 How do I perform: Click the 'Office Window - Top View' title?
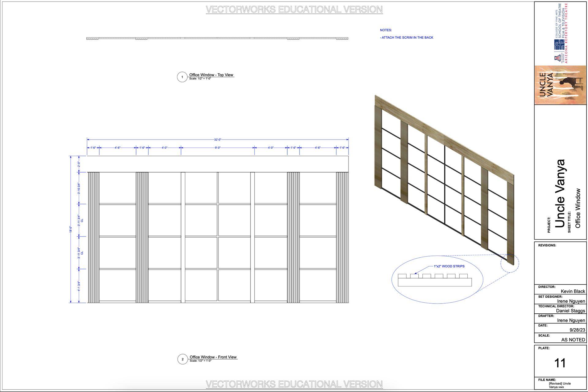click(x=211, y=75)
